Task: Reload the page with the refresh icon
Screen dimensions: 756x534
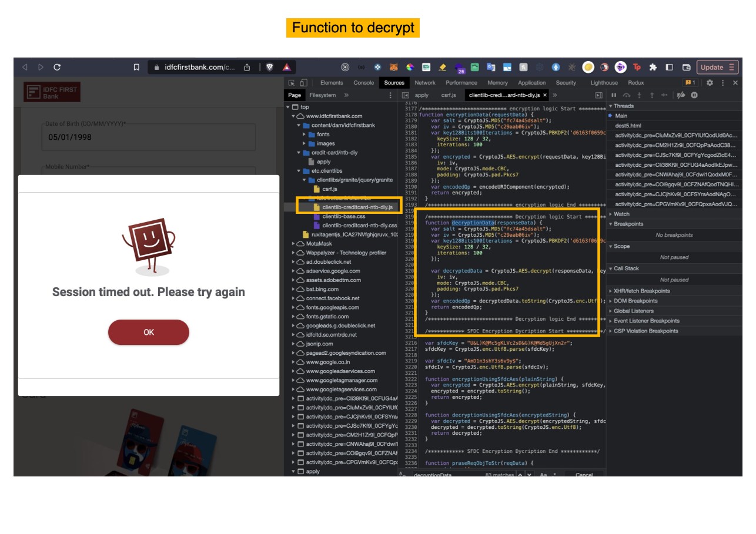Action: (57, 67)
